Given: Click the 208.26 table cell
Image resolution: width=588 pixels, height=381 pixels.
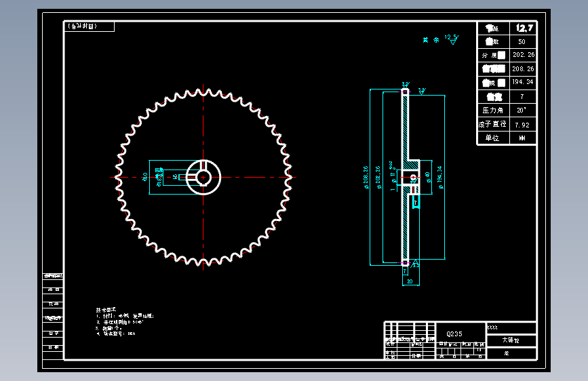Looking at the screenshot, I should point(523,69).
